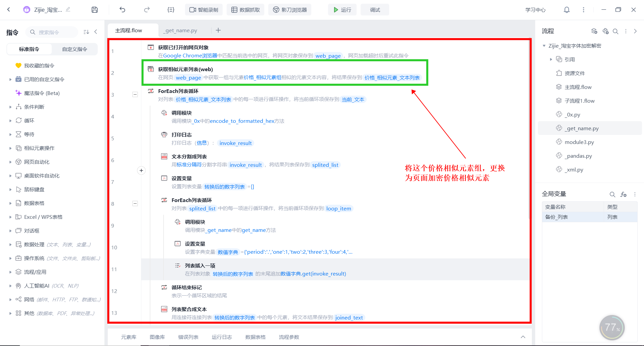Collapse the Zijie_淘宝字体加密解密 project node
Viewport: 644px width, 346px height.
(544, 46)
